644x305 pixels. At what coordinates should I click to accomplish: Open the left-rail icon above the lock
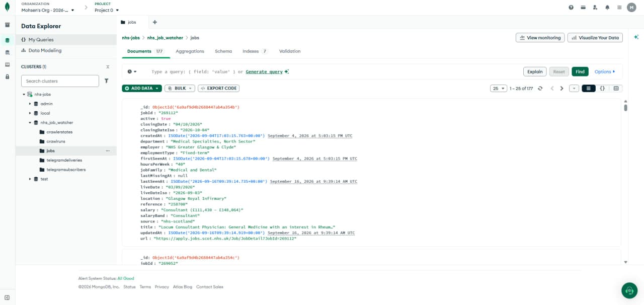click(x=7, y=64)
